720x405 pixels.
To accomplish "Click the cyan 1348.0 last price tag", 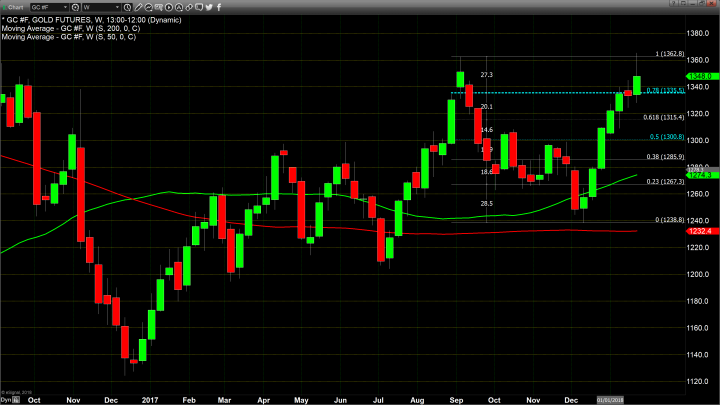I will [698, 76].
